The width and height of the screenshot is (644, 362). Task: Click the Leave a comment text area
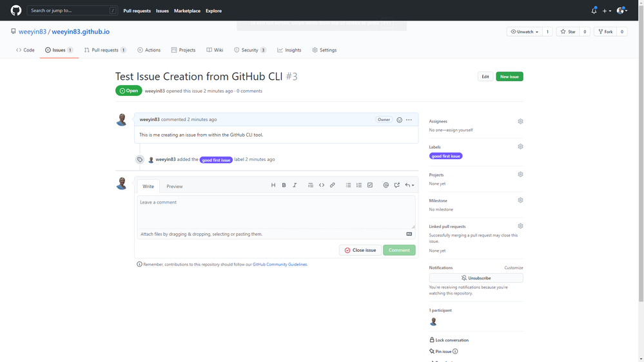point(276,212)
